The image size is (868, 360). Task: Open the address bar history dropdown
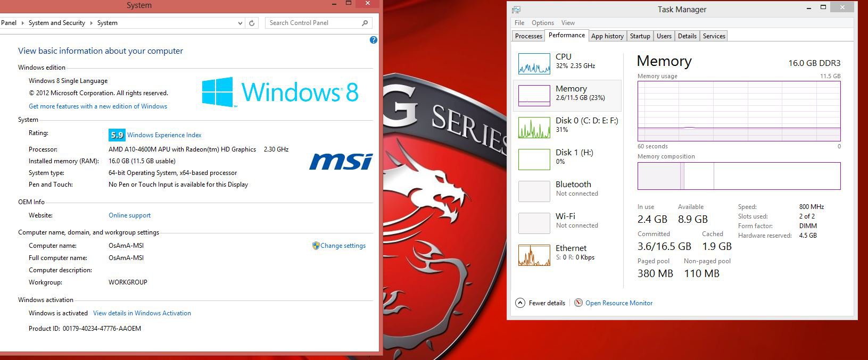(241, 23)
